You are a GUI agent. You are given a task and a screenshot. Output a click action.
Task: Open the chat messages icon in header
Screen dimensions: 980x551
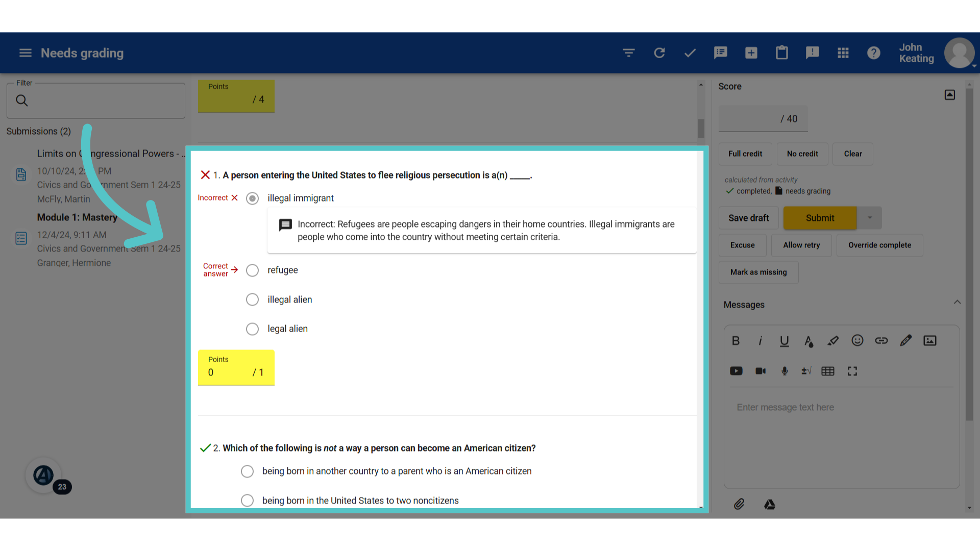pyautogui.click(x=721, y=53)
